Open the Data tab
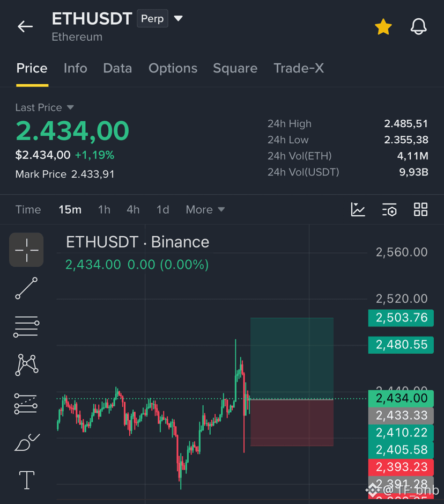Viewport: 444px width, 504px height. coord(117,68)
